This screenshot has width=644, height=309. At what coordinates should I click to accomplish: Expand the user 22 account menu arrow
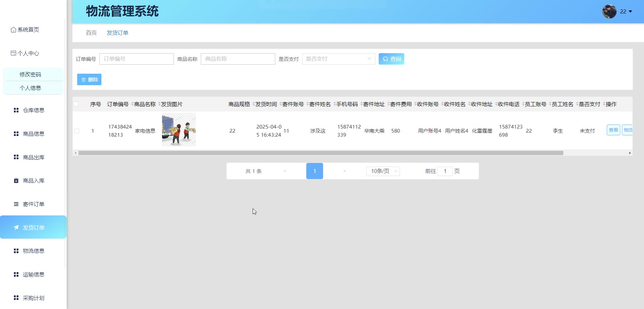click(630, 11)
